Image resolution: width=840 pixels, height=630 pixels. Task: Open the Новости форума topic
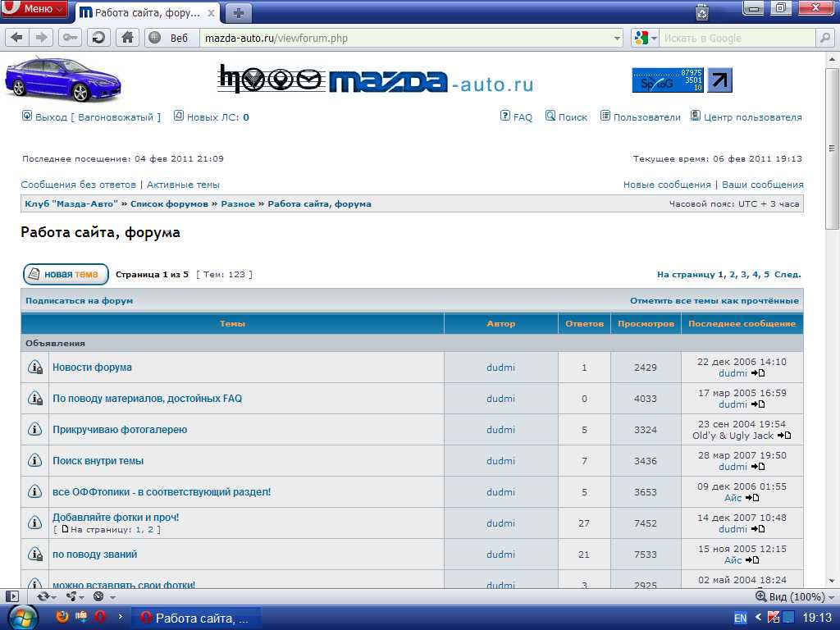[x=92, y=367]
